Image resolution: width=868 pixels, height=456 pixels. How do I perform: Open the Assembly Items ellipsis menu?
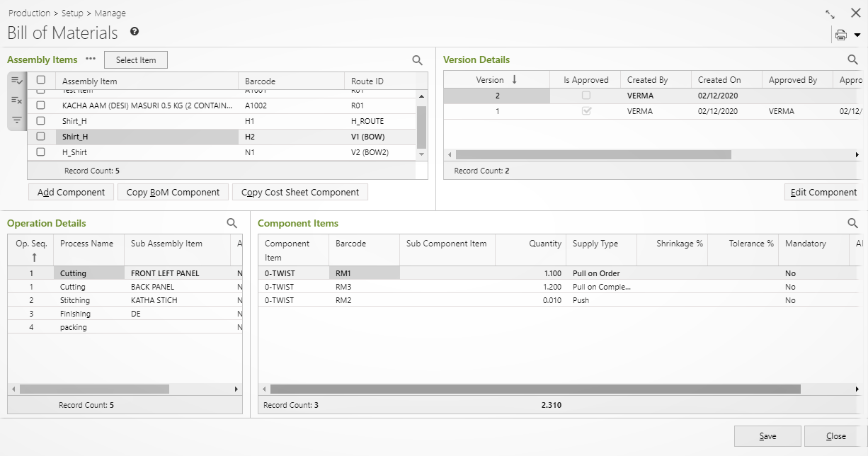point(90,59)
